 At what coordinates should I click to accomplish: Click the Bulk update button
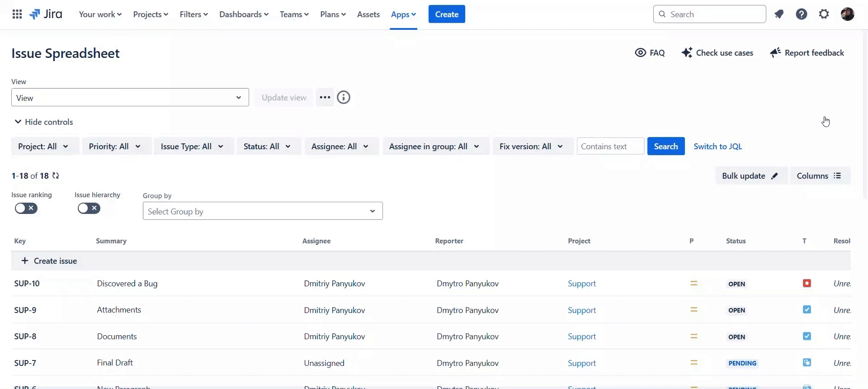click(750, 176)
